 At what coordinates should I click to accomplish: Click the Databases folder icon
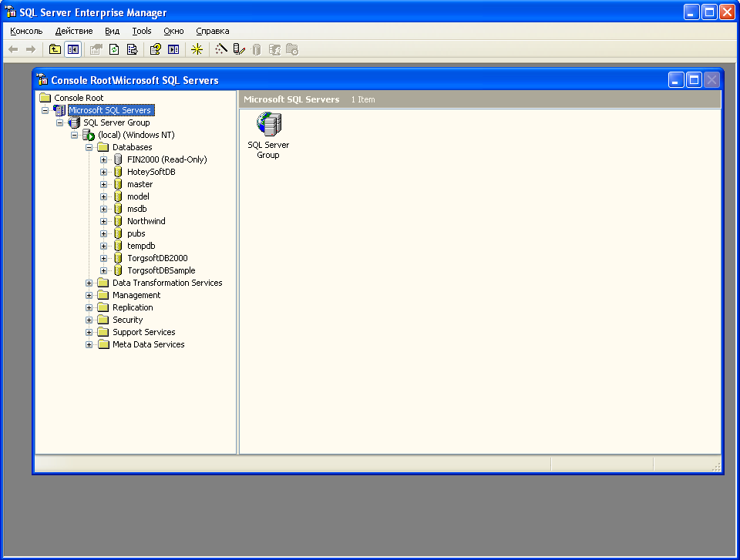103,147
